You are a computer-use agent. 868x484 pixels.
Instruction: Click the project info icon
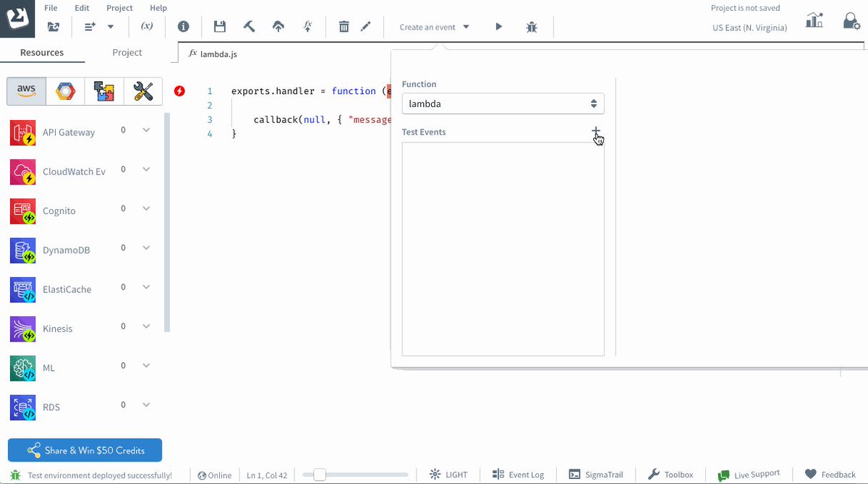coord(184,27)
